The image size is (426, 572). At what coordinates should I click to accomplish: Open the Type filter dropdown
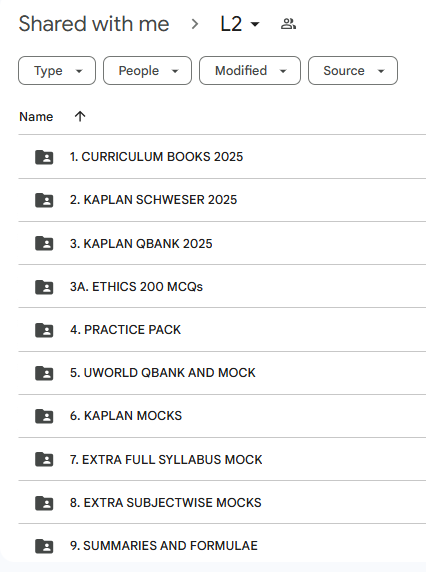57,70
